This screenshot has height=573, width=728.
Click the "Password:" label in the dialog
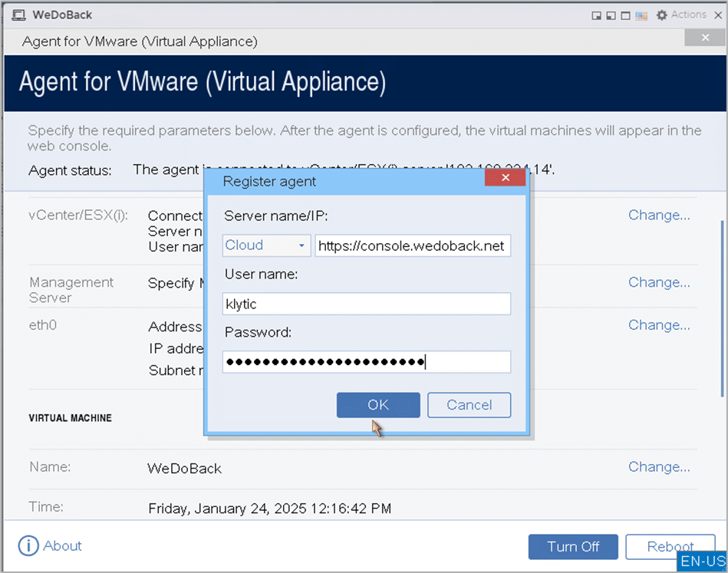(x=259, y=332)
